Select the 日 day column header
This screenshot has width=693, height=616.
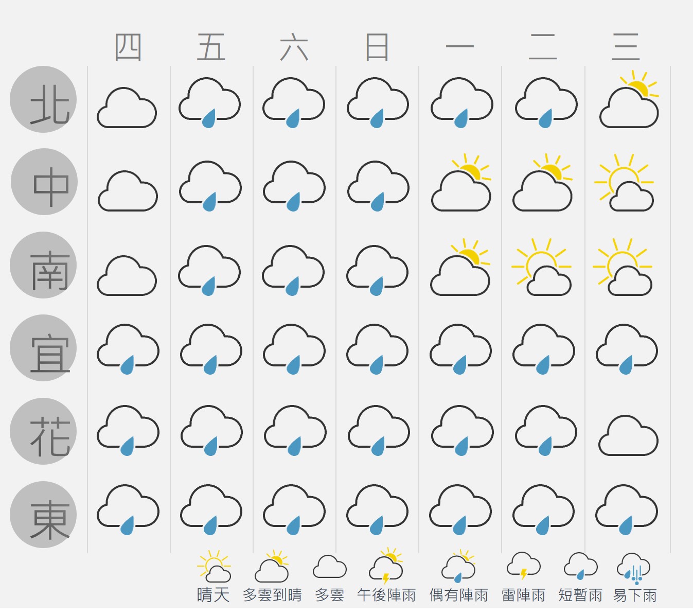pyautogui.click(x=377, y=47)
